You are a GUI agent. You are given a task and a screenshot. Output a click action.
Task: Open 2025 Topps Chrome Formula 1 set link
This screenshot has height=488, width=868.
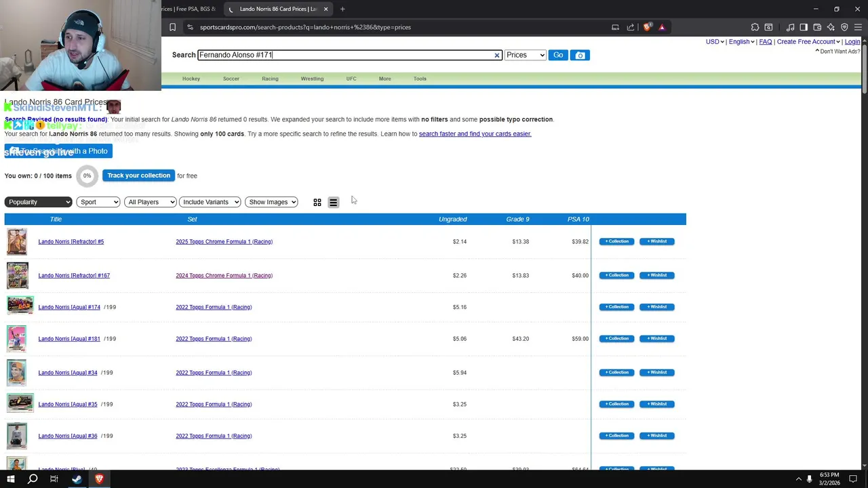(224, 241)
